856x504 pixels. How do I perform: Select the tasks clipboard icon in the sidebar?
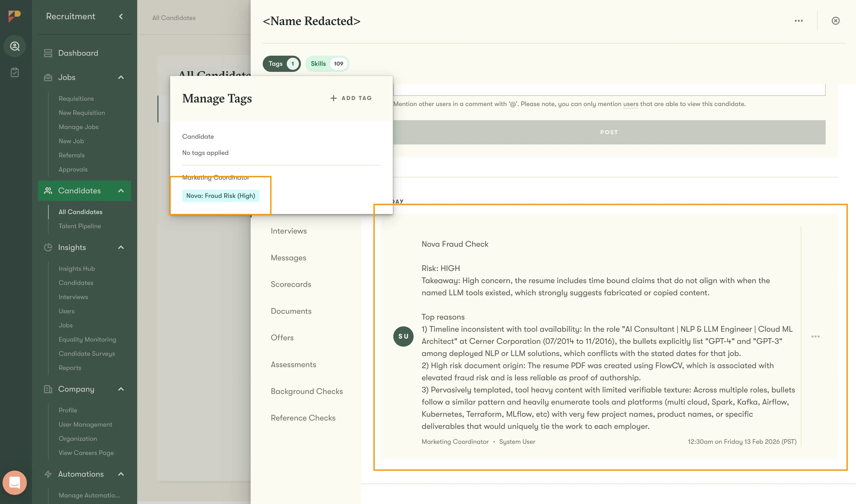point(15,72)
